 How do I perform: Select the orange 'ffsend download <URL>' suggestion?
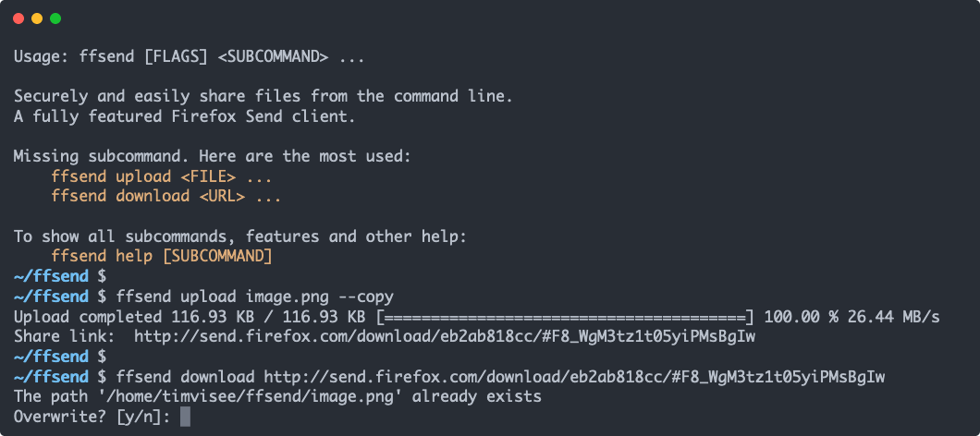[166, 196]
